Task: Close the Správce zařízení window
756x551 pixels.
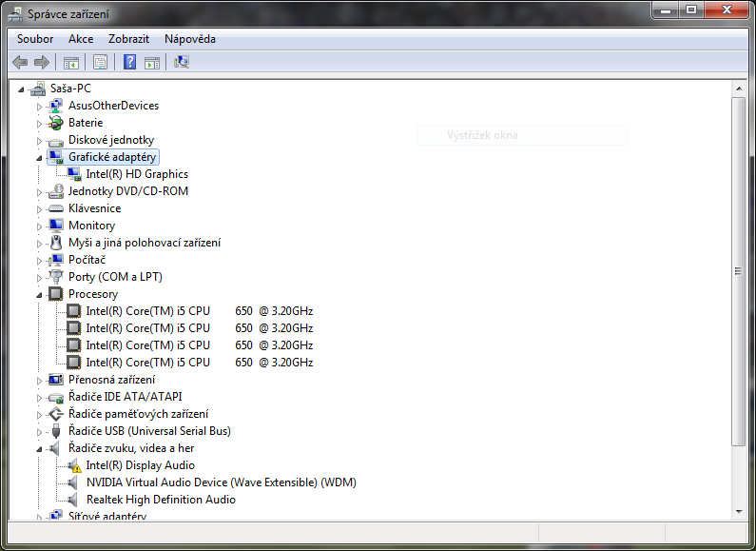Action: point(727,10)
